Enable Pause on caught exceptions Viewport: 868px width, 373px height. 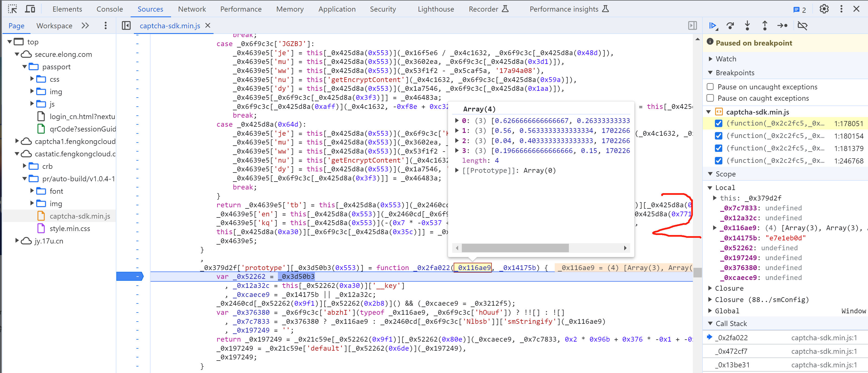[x=710, y=98]
